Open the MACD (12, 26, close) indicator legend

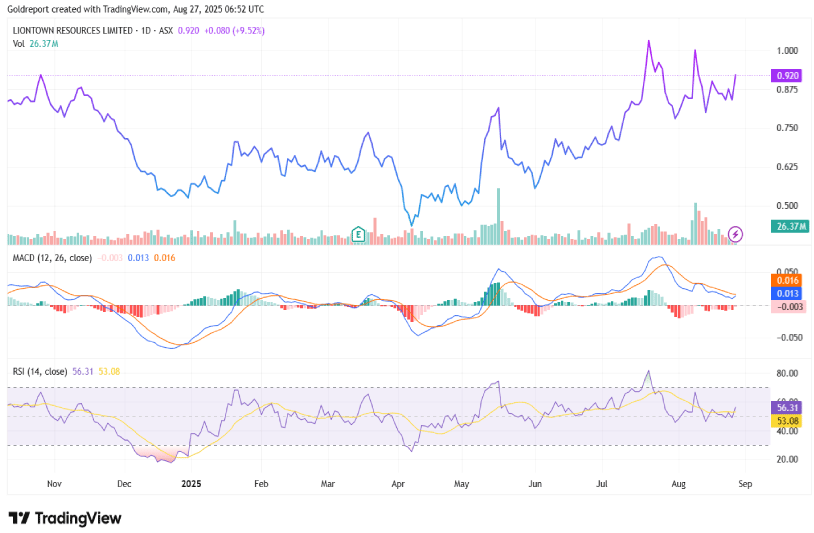pyautogui.click(x=50, y=258)
